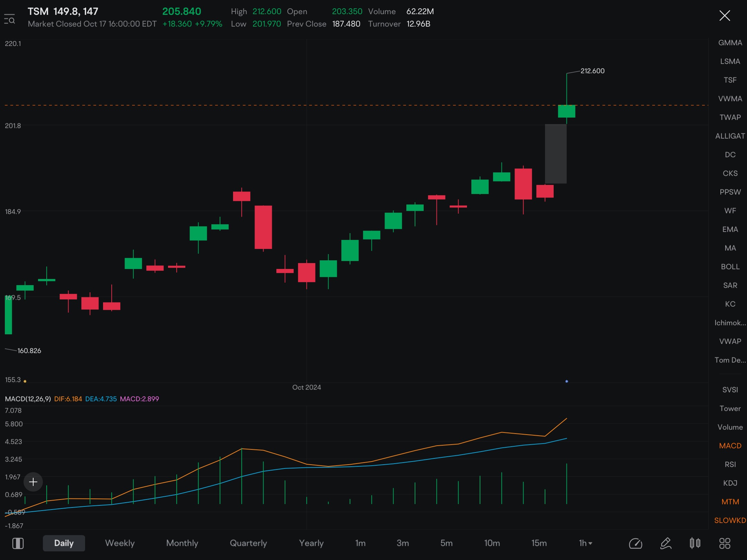Screen dimensions: 747x560
Task: Click the MACD histogram bar area
Action: (x=294, y=482)
